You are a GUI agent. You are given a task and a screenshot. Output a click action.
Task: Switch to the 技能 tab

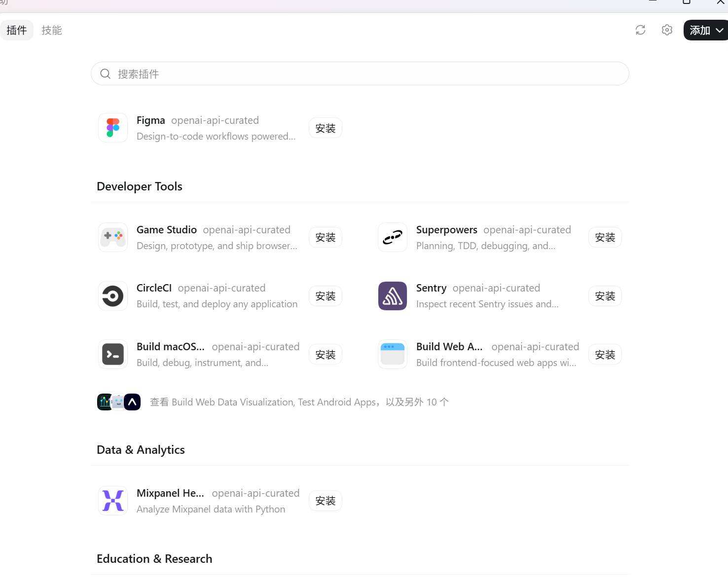(x=52, y=30)
